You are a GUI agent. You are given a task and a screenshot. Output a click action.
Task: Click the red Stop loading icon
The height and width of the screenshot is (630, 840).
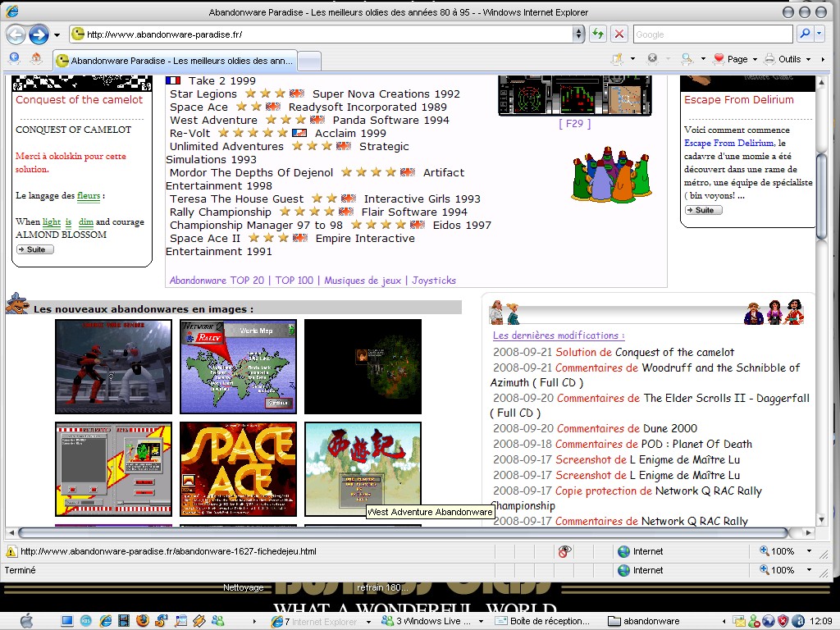point(619,34)
